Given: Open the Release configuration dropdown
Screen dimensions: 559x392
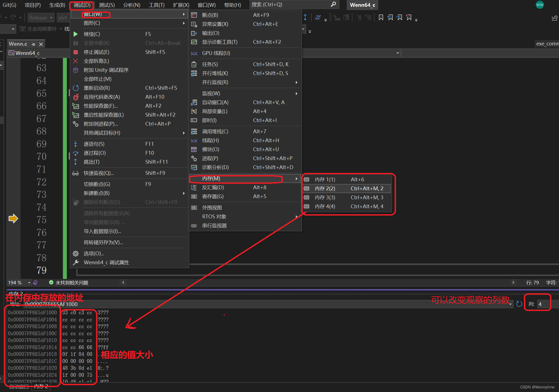Looking at the screenshot, I should pos(41,18).
